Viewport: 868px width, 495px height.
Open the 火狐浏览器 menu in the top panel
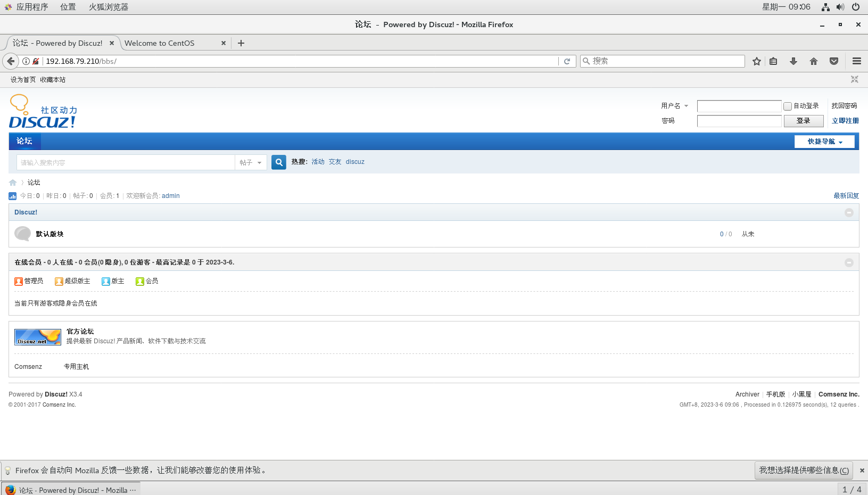(x=109, y=7)
